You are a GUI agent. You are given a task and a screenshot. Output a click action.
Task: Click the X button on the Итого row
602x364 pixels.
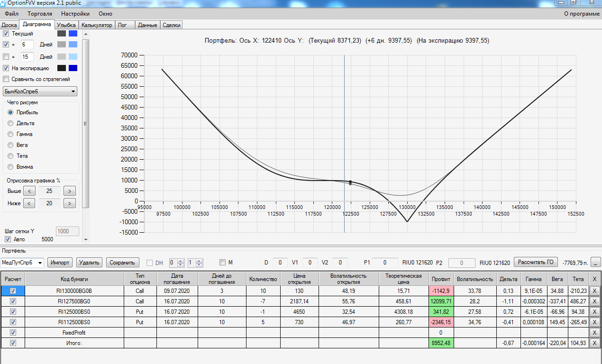594,343
